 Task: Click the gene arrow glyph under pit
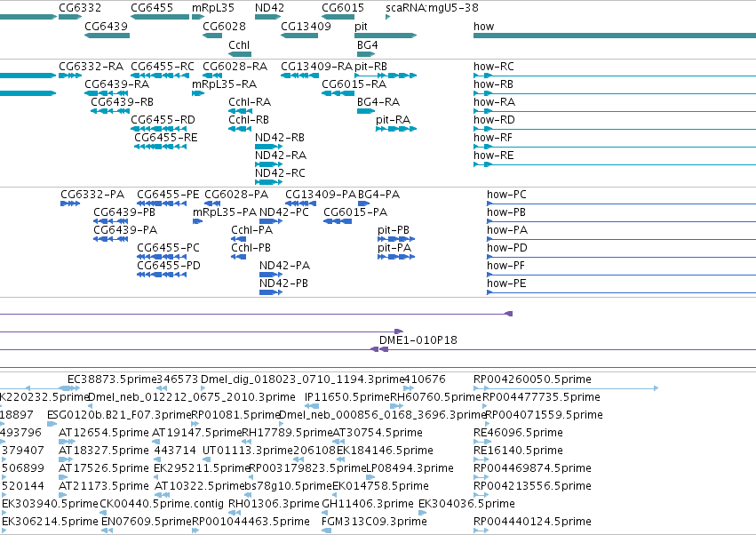click(x=386, y=36)
